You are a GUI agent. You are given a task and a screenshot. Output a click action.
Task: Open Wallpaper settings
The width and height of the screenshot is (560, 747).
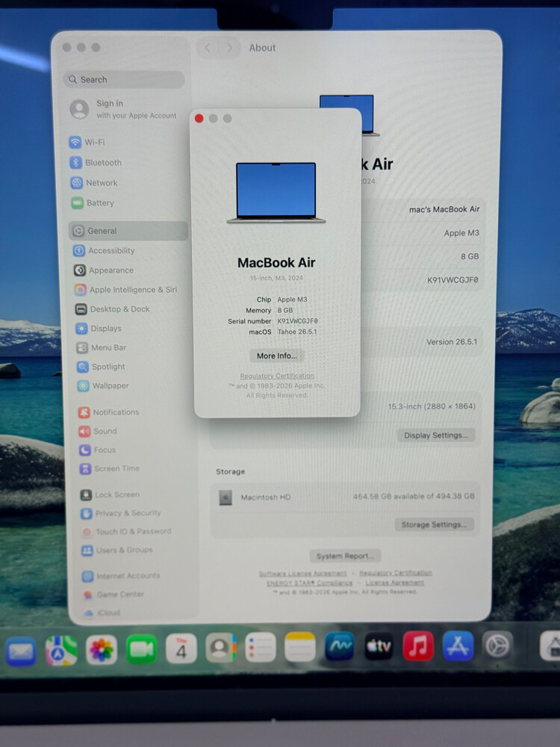[x=103, y=386]
